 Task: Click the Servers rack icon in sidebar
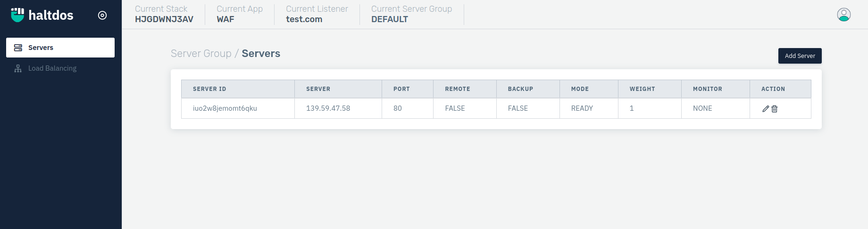[x=18, y=48]
